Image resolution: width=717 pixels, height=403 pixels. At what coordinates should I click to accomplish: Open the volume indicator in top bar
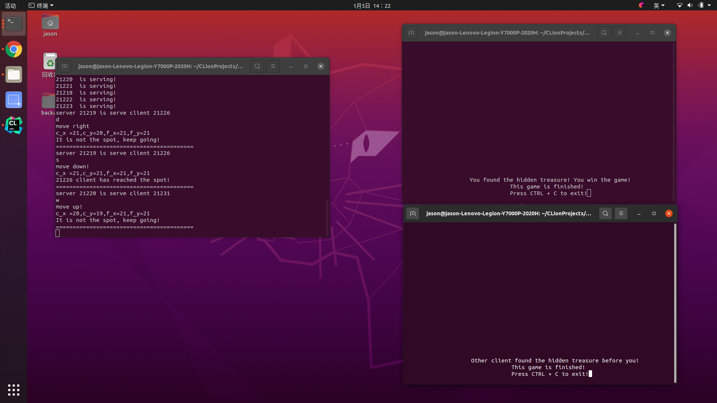(690, 5)
